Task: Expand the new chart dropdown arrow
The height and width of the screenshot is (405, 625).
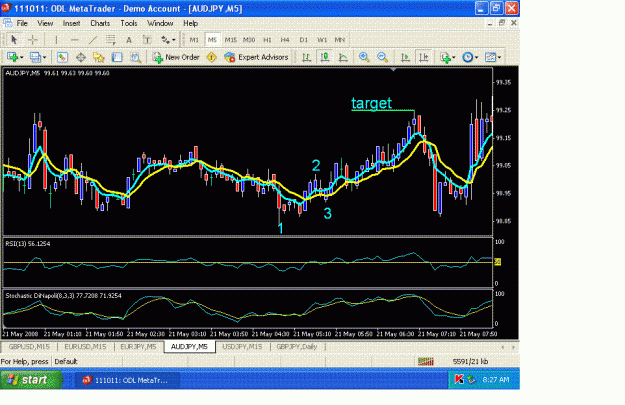Action: coord(22,57)
